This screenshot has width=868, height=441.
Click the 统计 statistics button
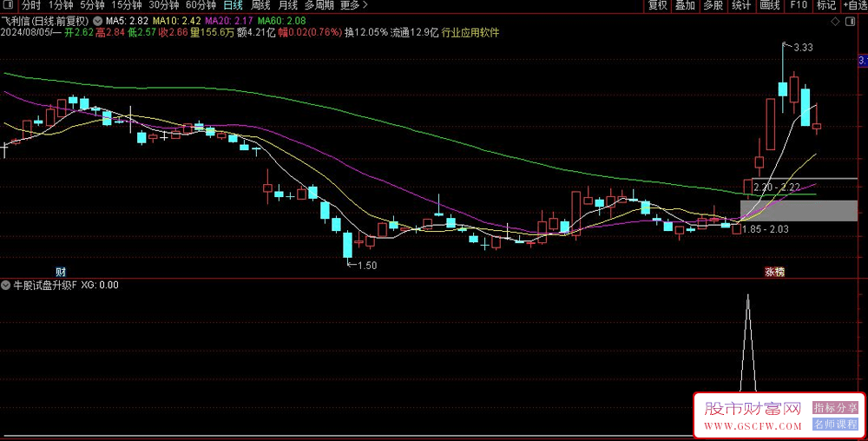[742, 5]
